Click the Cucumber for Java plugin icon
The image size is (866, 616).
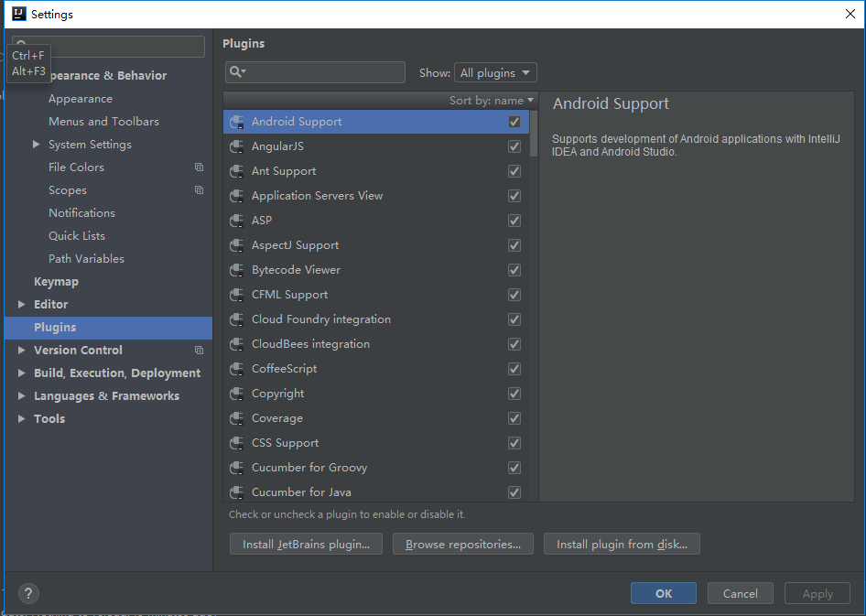pos(236,492)
